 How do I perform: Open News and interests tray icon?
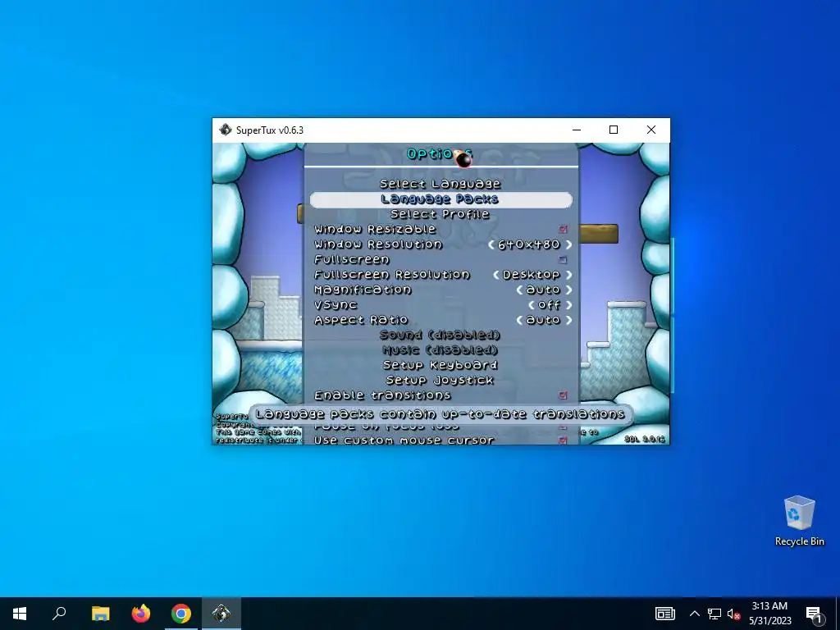pos(664,614)
